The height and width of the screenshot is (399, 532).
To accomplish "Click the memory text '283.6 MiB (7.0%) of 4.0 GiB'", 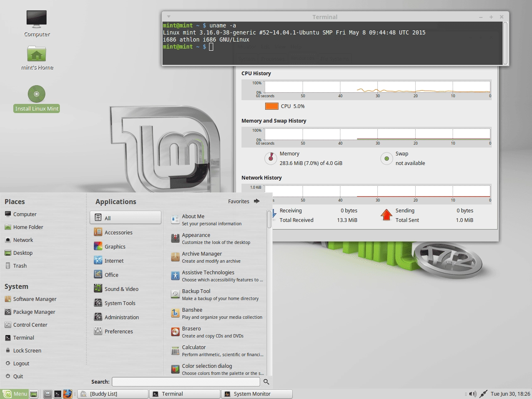I will click(311, 163).
